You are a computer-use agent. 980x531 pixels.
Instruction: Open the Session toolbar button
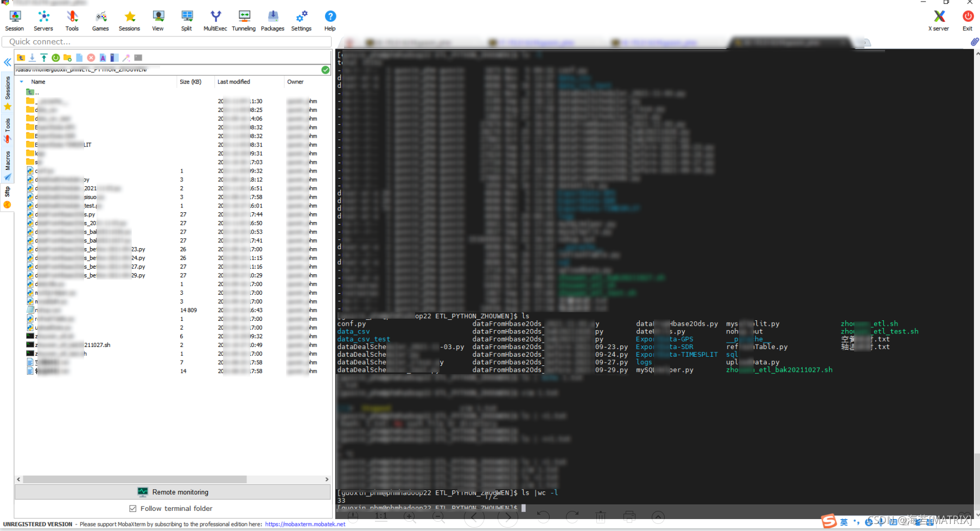tap(15, 21)
